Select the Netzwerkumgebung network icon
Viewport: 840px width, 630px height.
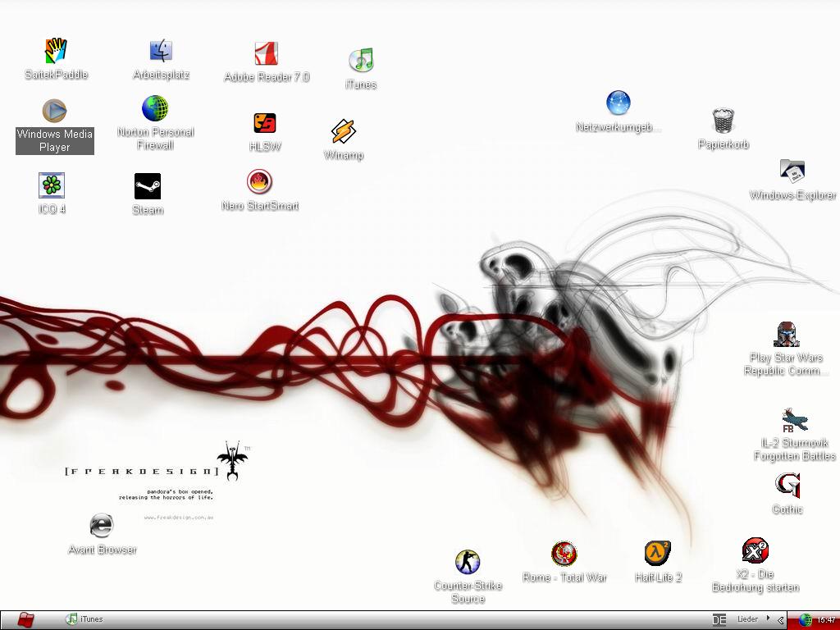(x=619, y=103)
